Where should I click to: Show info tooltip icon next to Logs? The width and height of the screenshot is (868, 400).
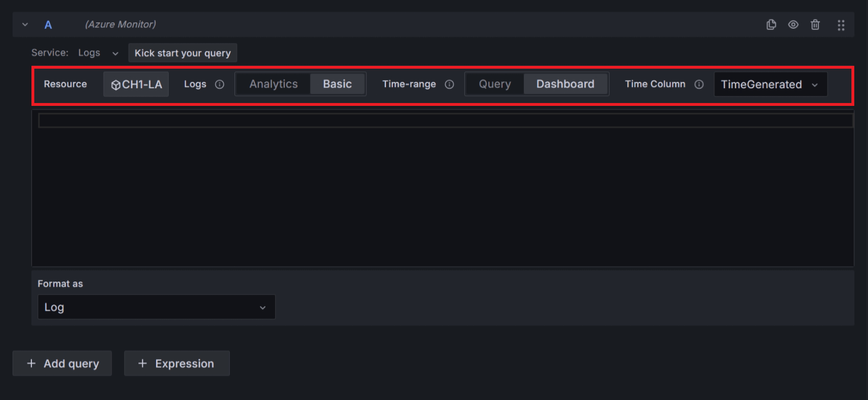[220, 84]
